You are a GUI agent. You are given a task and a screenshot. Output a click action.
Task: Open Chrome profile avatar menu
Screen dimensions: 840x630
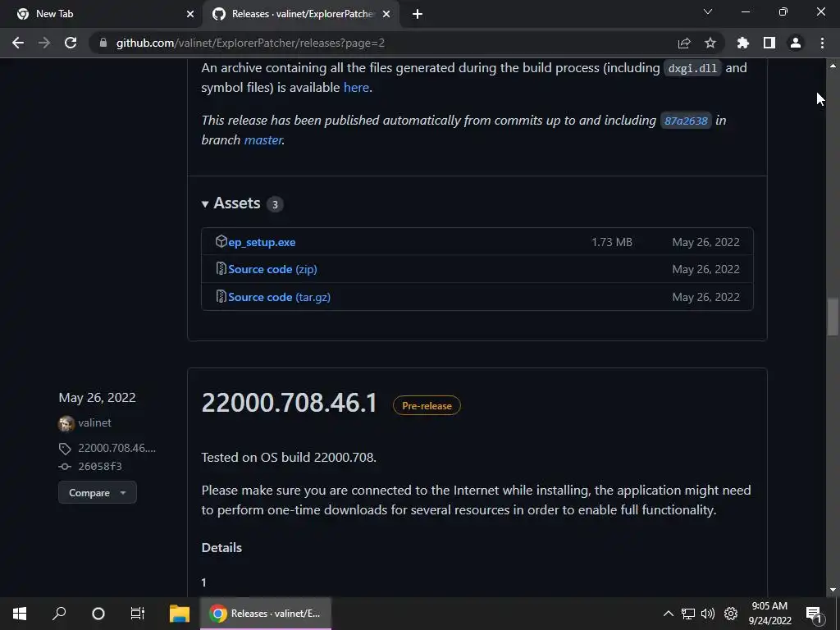[x=796, y=43]
